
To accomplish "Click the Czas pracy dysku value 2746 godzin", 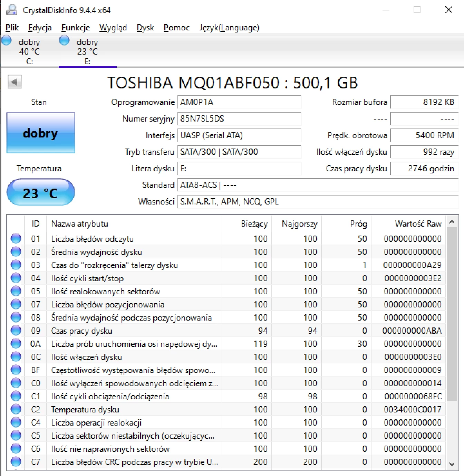I will click(424, 169).
